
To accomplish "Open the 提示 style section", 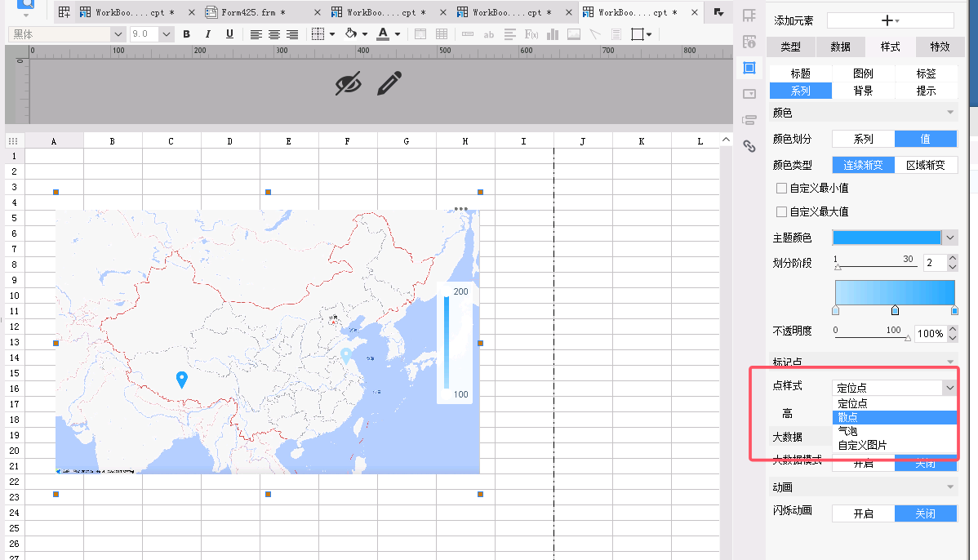I will [x=926, y=91].
